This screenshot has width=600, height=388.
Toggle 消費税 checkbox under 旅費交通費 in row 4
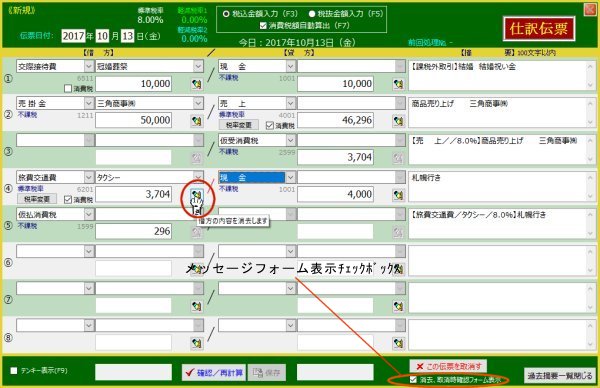[x=68, y=199]
